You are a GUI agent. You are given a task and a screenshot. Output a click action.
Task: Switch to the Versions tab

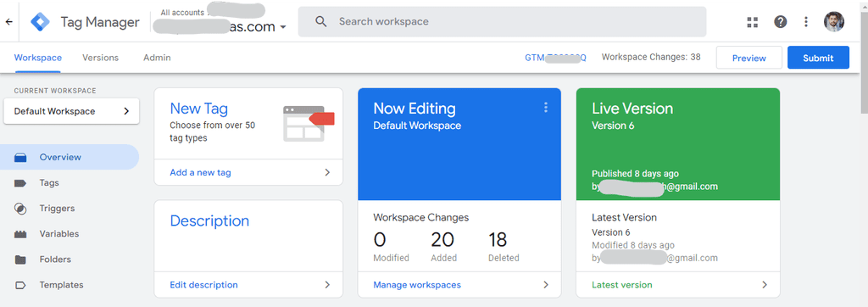pos(100,58)
